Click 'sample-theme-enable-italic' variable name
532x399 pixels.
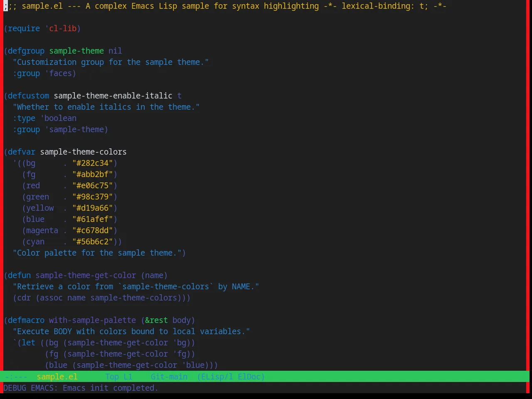[x=113, y=96]
